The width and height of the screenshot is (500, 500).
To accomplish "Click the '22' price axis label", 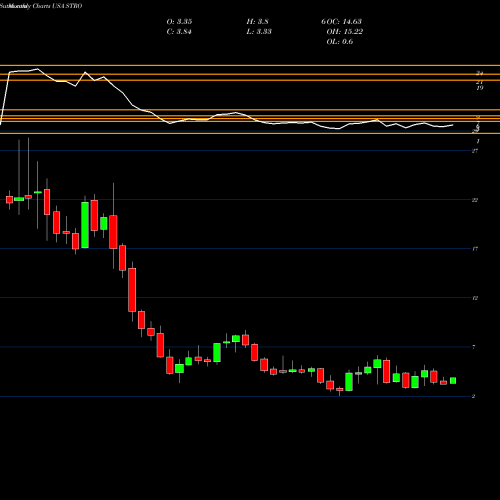I will [475, 200].
